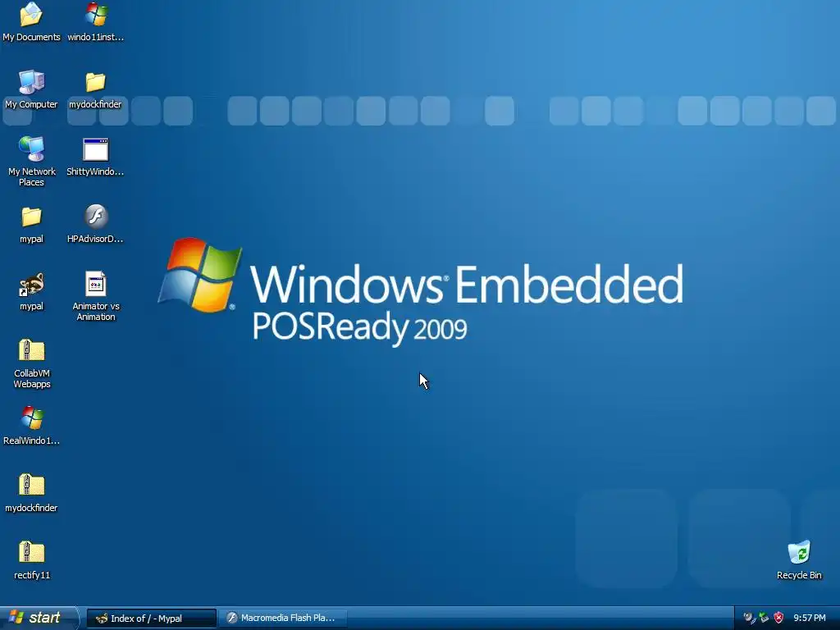Image resolution: width=840 pixels, height=630 pixels.
Task: Select the HPAdvisorD... Flash icon
Action: click(x=95, y=224)
